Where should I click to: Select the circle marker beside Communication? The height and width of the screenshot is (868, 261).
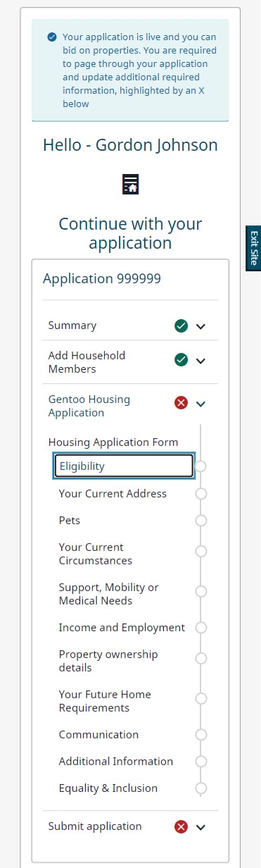point(201,735)
